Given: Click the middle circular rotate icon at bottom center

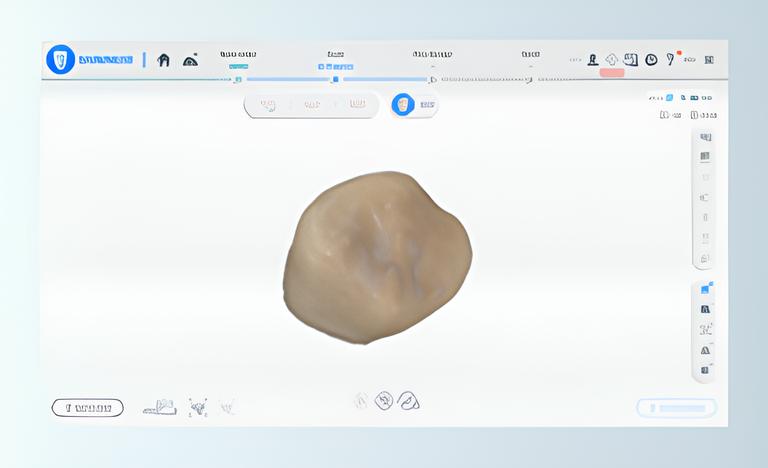Looking at the screenshot, I should pyautogui.click(x=384, y=401).
